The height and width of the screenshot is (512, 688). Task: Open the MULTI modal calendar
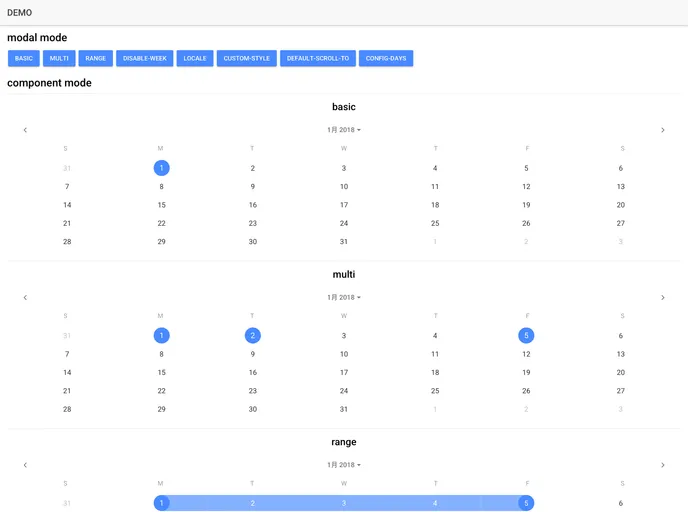pyautogui.click(x=59, y=58)
